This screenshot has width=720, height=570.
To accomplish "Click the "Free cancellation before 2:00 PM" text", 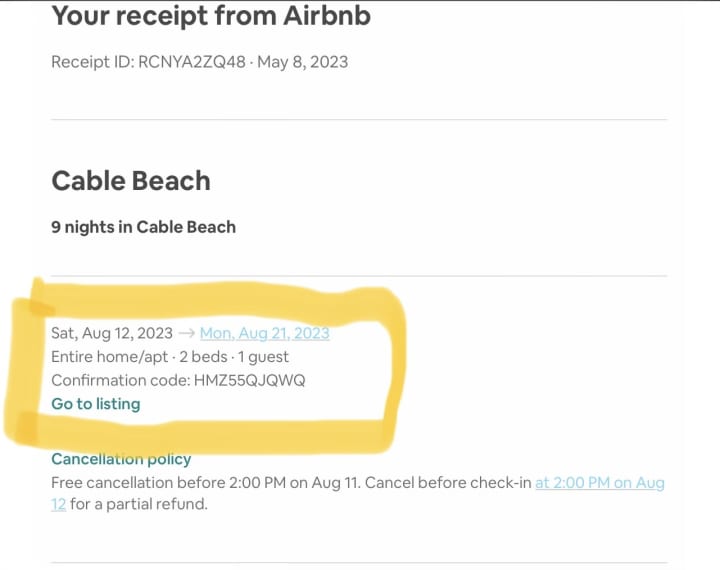I will pyautogui.click(x=166, y=482).
